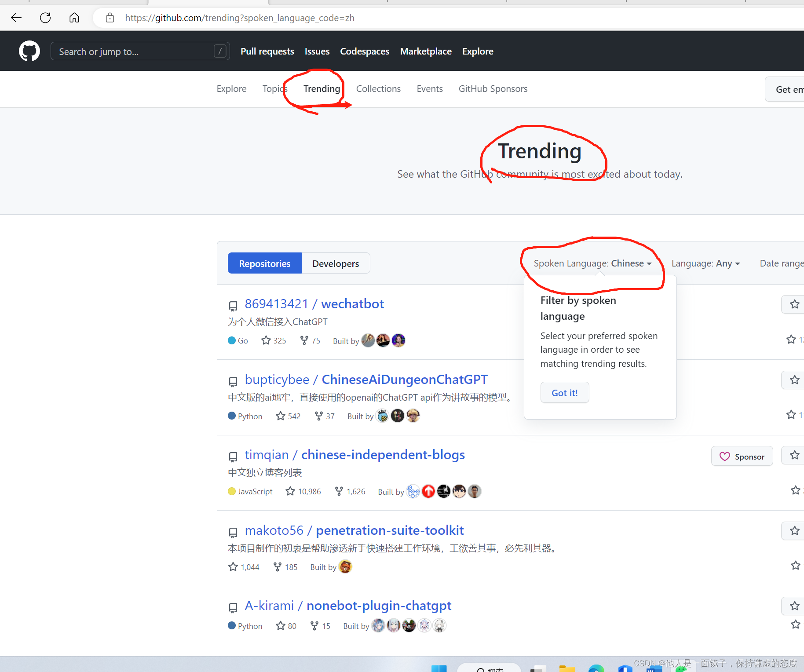Star the nonebot-plugin-chatgpt repository

click(794, 606)
